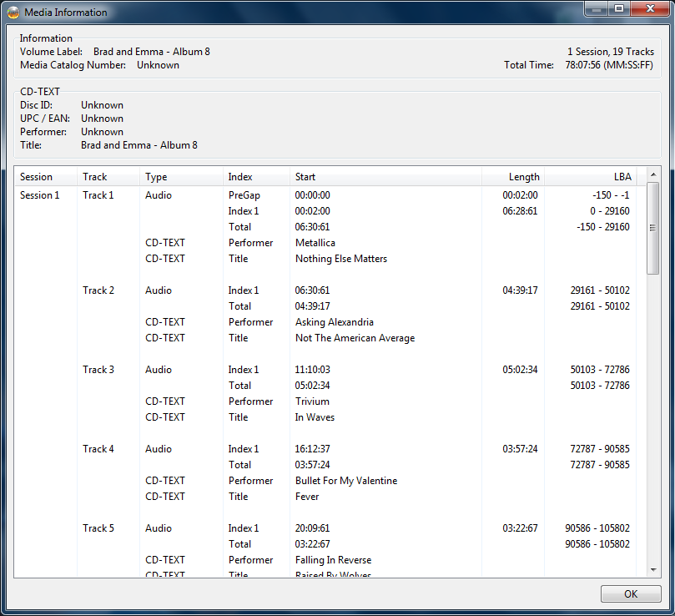Click the Index column header
This screenshot has width=675, height=616.
tap(240, 177)
